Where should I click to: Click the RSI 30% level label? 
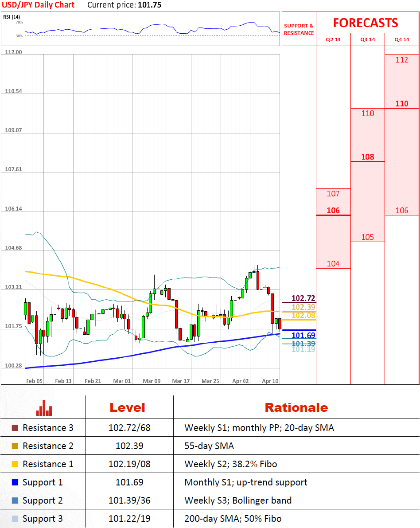[19, 36]
